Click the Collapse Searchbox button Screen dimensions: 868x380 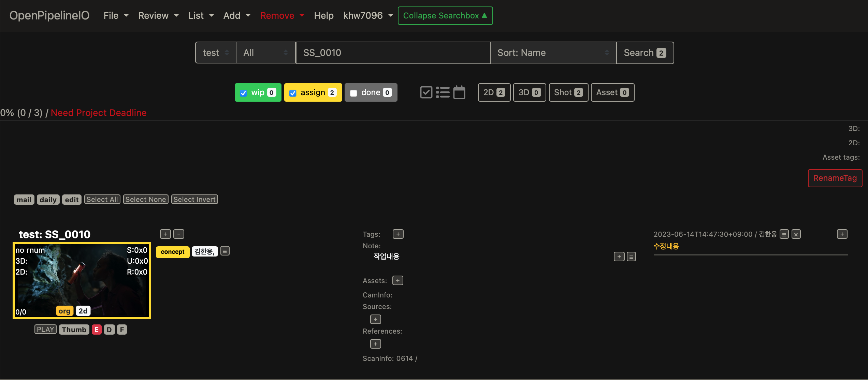click(445, 15)
